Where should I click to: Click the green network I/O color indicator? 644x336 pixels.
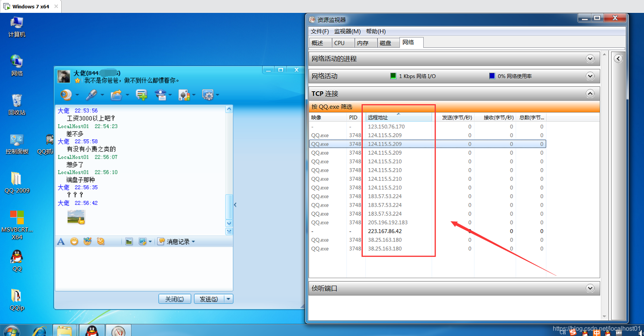[x=393, y=76]
